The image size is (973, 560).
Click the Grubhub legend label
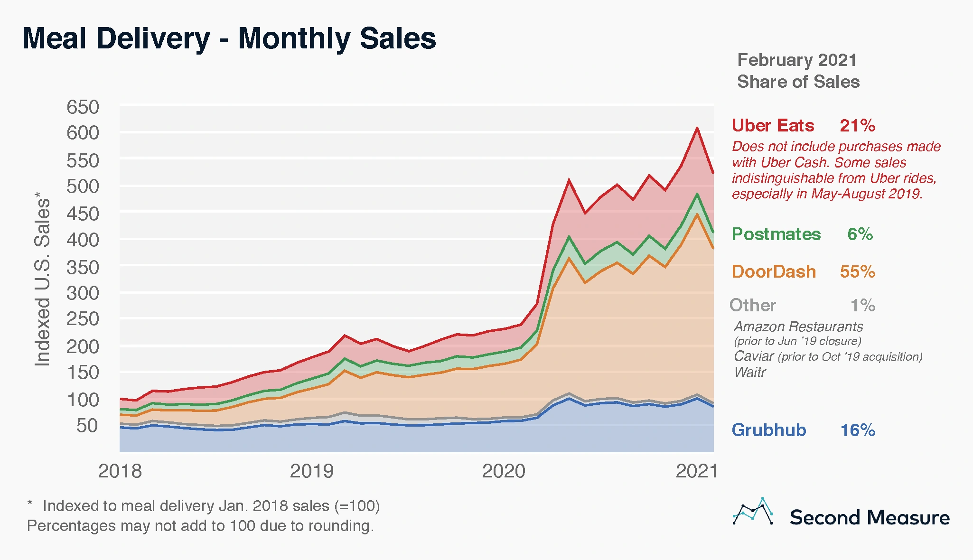[768, 430]
